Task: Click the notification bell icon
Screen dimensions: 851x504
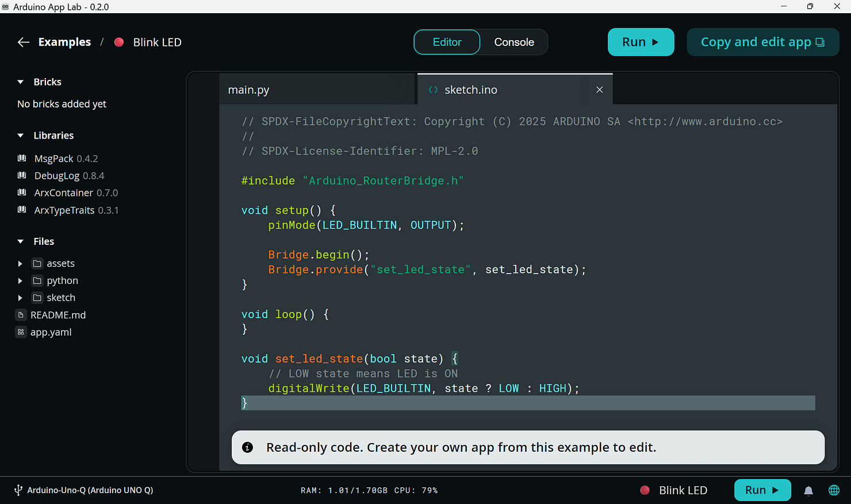Action: coord(808,490)
